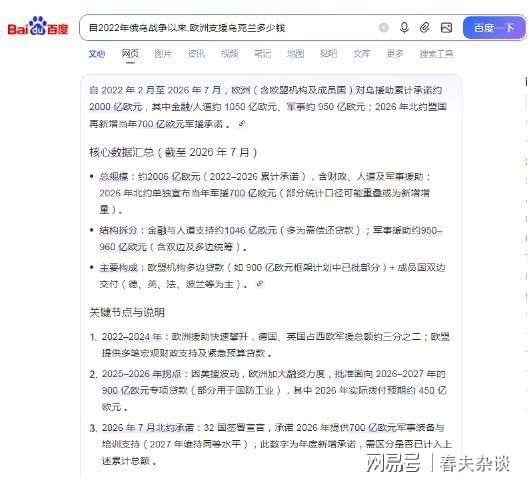This screenshot has height=483, width=529.
Task: Open source link icon after 主要构成 bullet
Action: (x=259, y=284)
